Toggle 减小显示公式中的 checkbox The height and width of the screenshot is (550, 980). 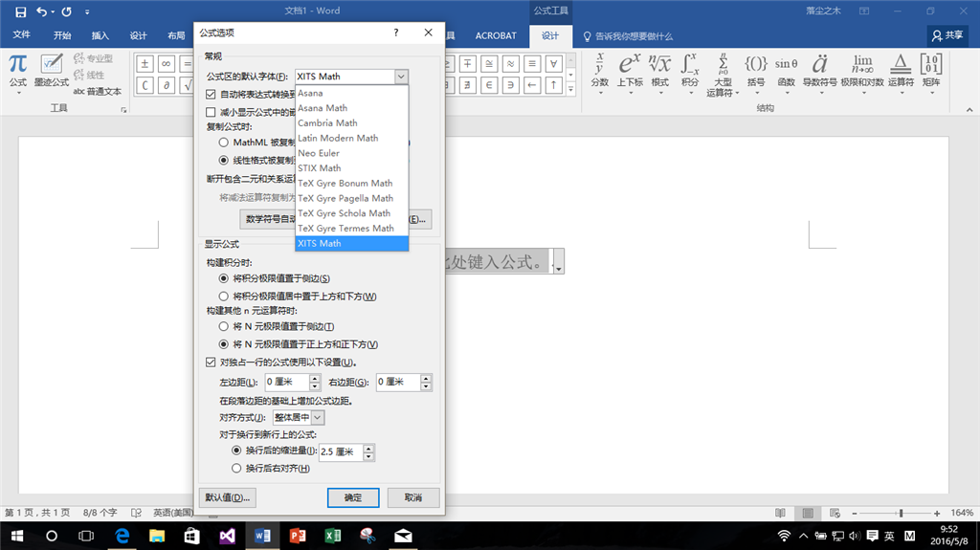pyautogui.click(x=211, y=113)
